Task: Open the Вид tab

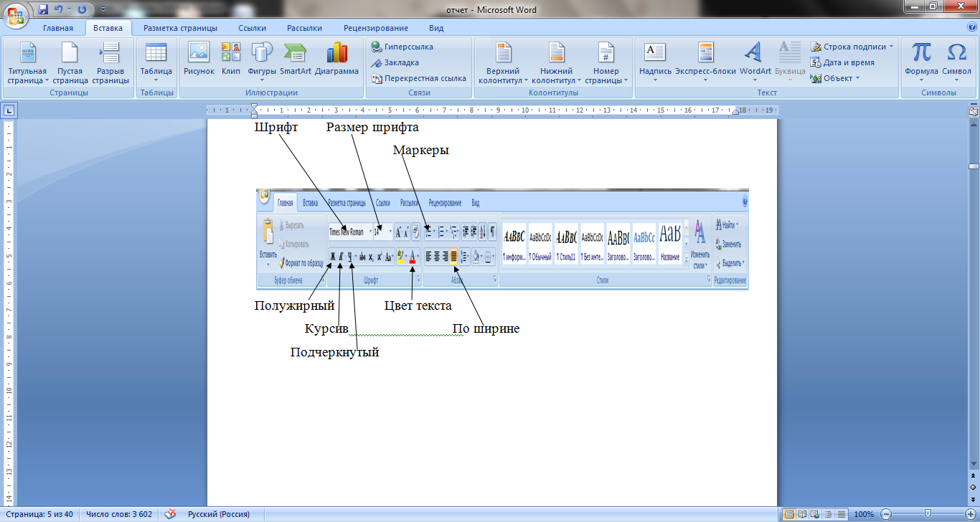Action: (x=436, y=28)
